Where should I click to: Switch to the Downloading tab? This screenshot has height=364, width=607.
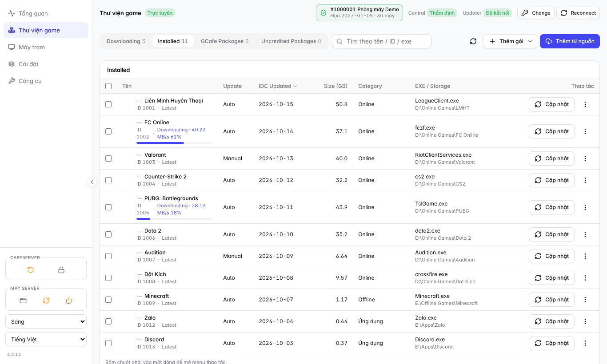126,41
